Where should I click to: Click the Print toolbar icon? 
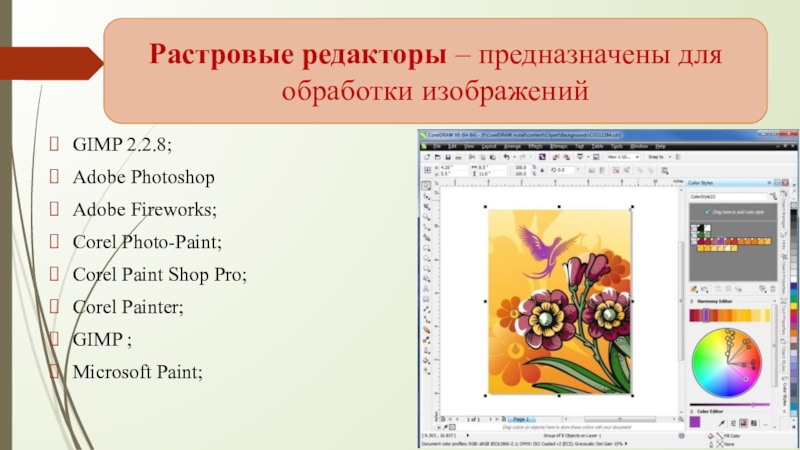point(458,157)
